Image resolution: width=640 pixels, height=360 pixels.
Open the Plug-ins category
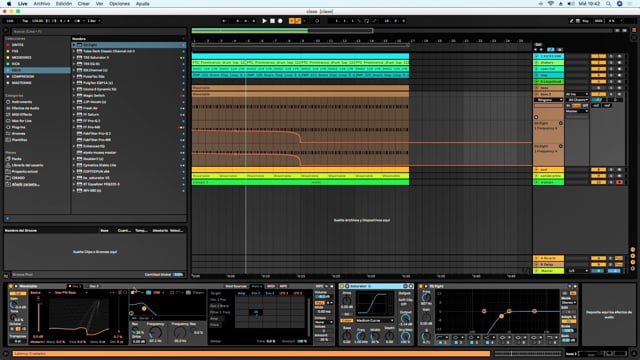point(18,127)
